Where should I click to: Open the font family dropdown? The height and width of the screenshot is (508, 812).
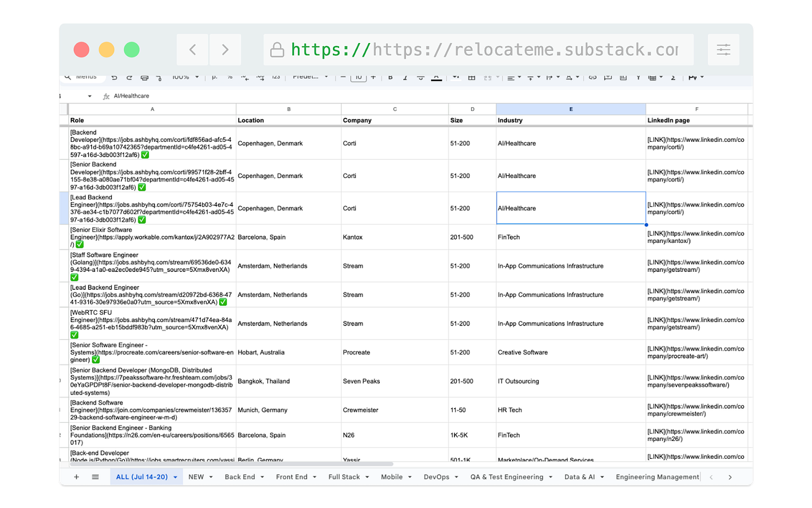click(311, 77)
